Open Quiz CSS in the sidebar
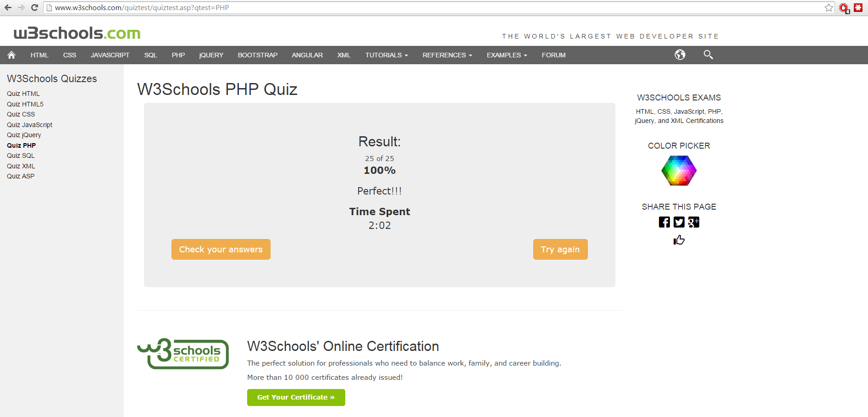Image resolution: width=868 pixels, height=417 pixels. (x=21, y=114)
